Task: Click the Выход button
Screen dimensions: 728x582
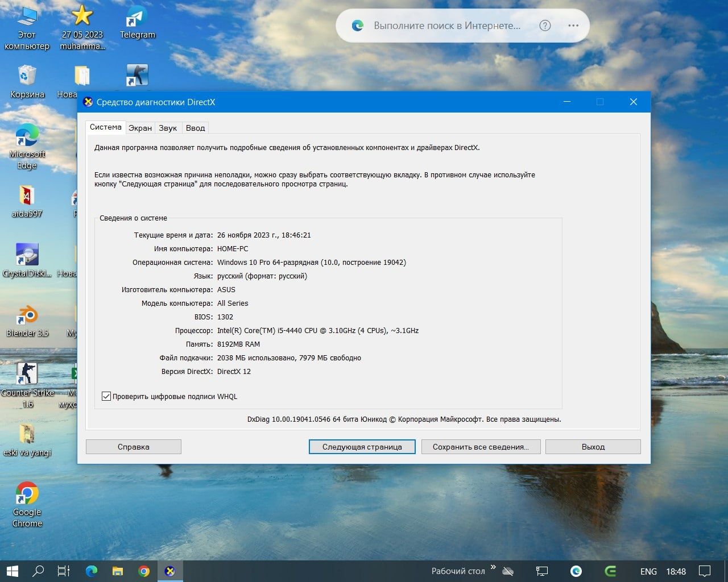Action: click(x=593, y=447)
